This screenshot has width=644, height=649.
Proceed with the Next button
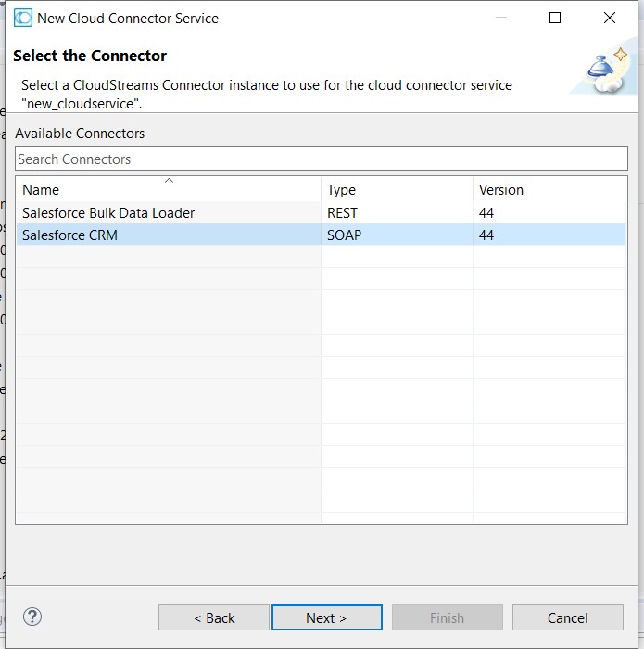(x=327, y=617)
